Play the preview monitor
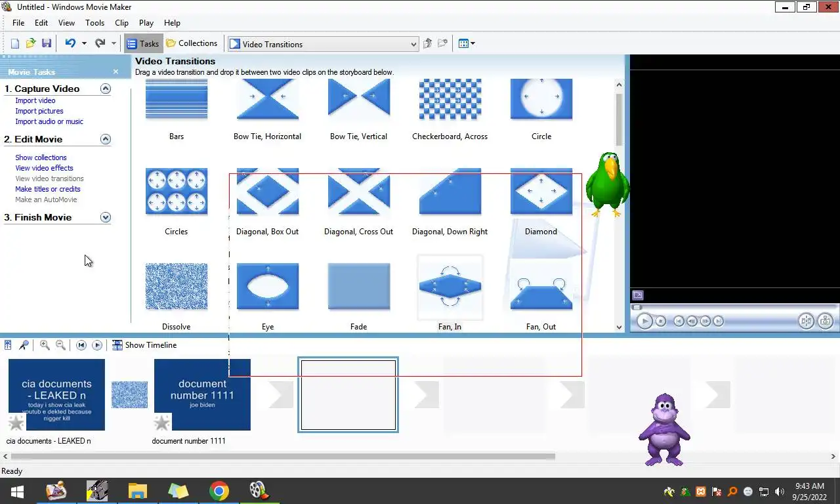 [x=644, y=321]
